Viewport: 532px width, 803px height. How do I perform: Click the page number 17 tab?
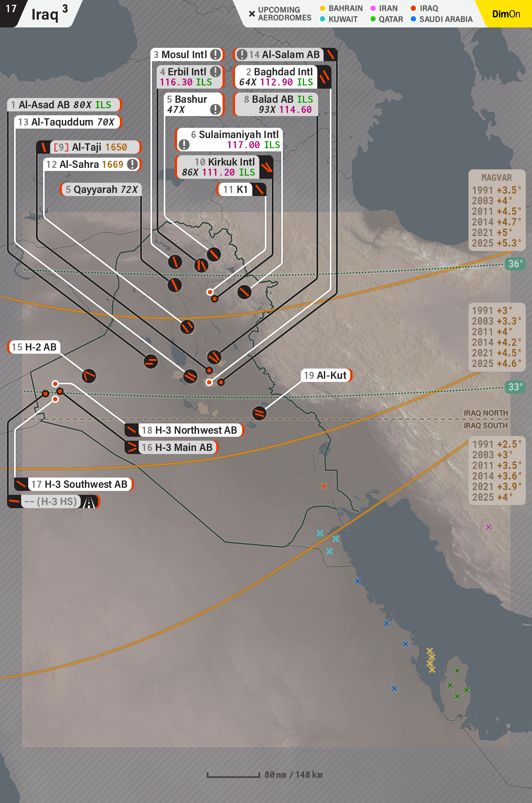pos(11,9)
